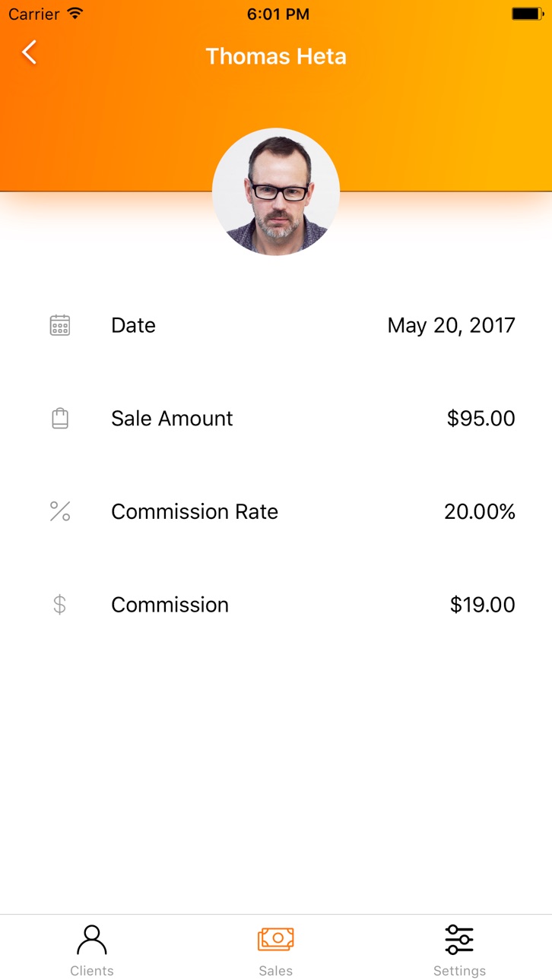The image size is (552, 980).
Task: Open the Clients tab label
Action: (92, 971)
